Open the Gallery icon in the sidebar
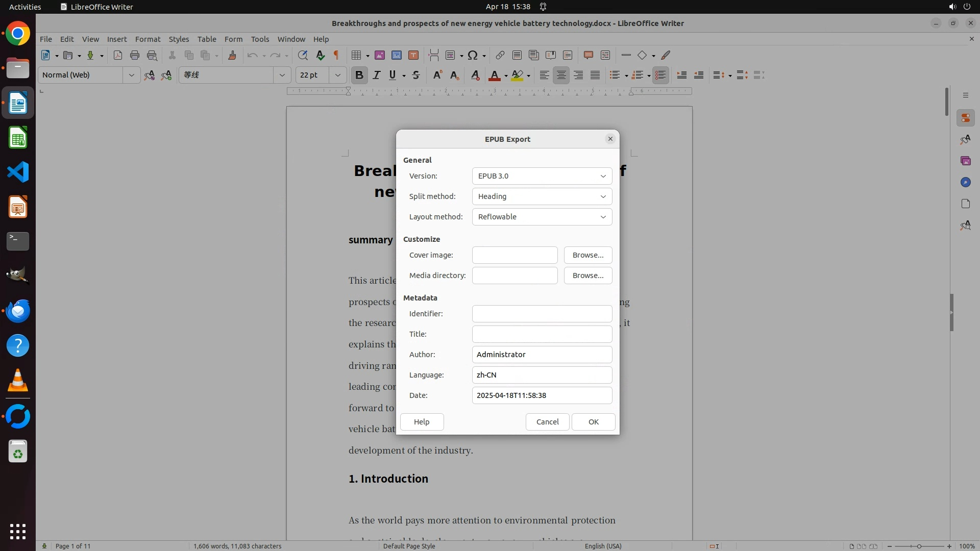This screenshot has width=980, height=551. click(965, 161)
